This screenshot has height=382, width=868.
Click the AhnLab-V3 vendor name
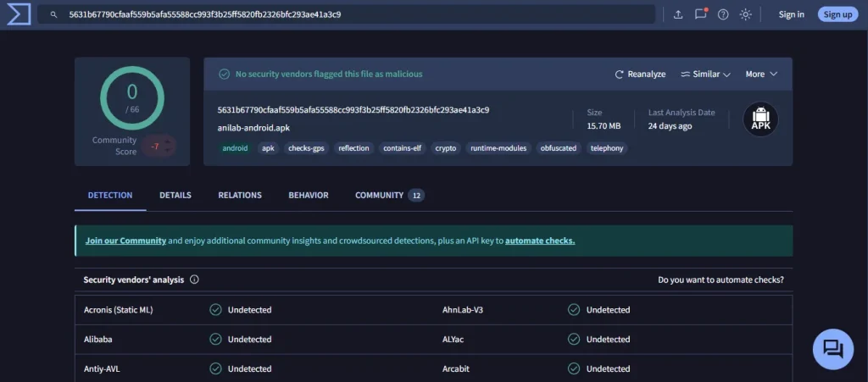coord(463,309)
